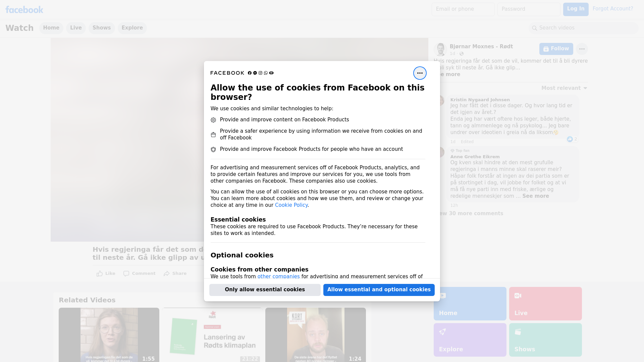644x362 pixels.
Task: Click the Essential cookies heading
Action: (x=238, y=220)
